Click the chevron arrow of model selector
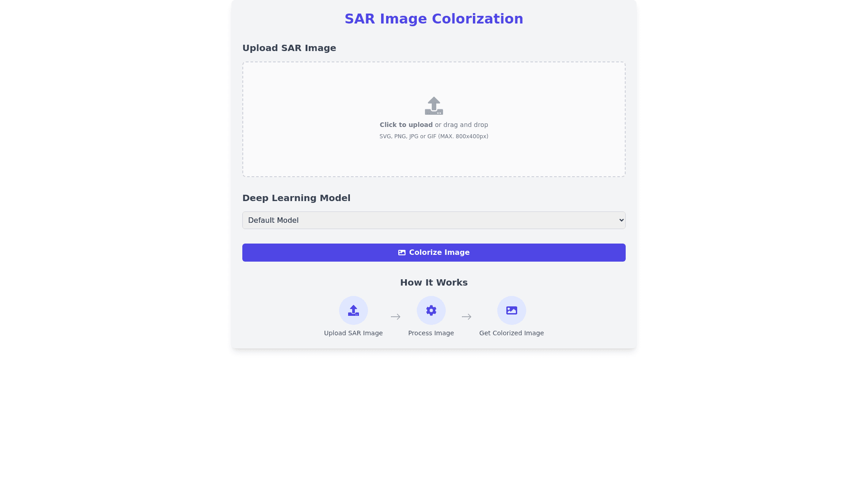Image resolution: width=868 pixels, height=488 pixels. tap(621, 220)
